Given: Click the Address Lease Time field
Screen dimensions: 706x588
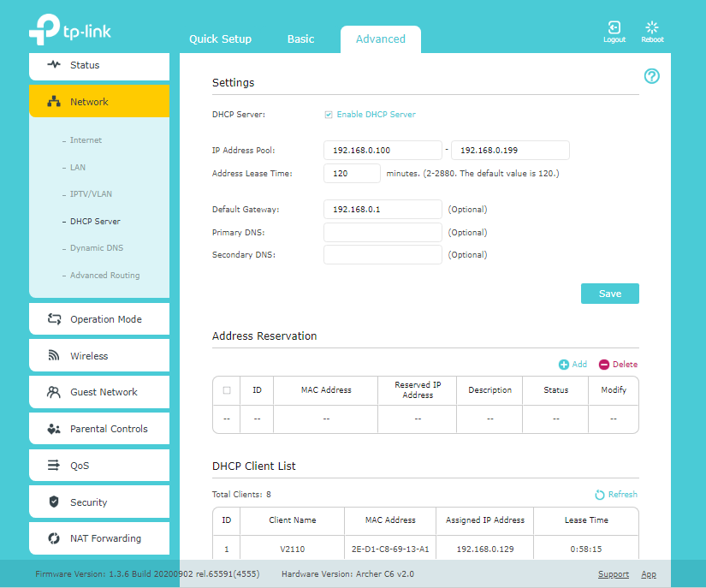Looking at the screenshot, I should click(x=352, y=174).
